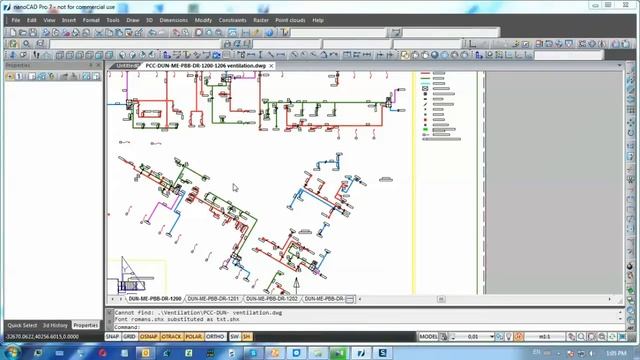Toggle OTRACK in status bar
Screen dimensions: 640x360
tap(171, 337)
